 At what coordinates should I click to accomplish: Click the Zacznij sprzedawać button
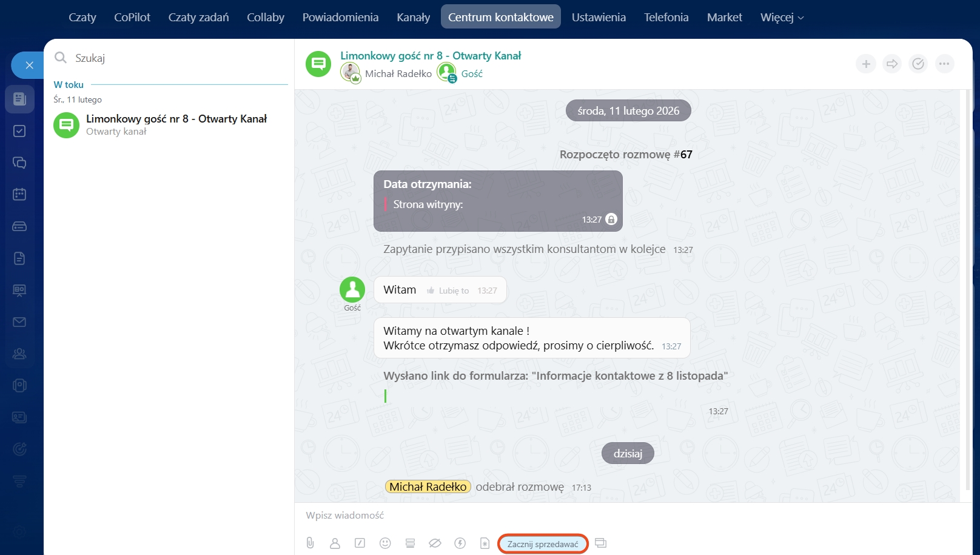click(543, 544)
